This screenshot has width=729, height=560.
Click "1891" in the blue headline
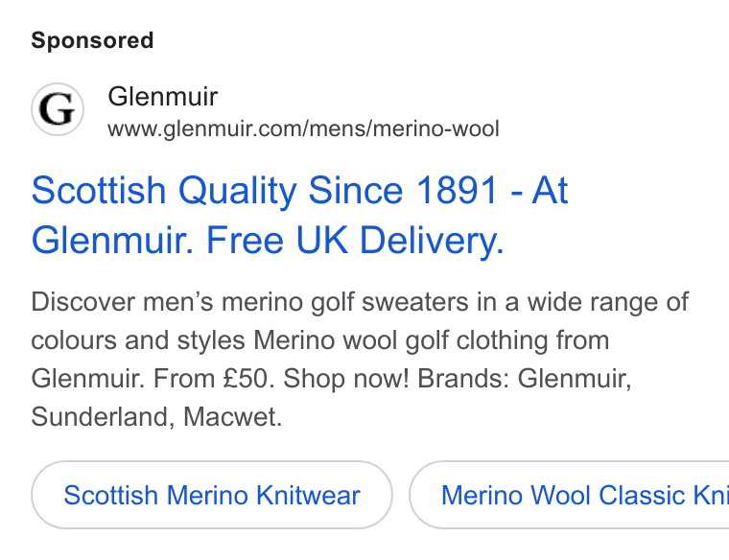[x=457, y=191]
